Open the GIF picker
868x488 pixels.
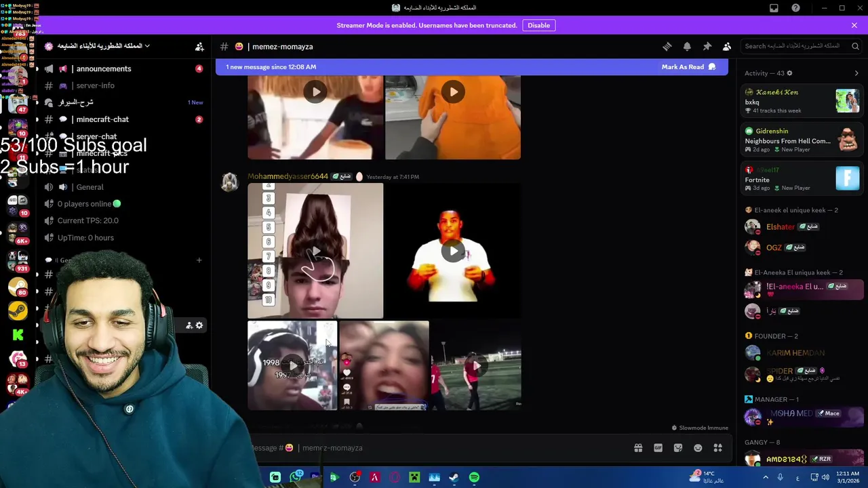[x=658, y=448]
